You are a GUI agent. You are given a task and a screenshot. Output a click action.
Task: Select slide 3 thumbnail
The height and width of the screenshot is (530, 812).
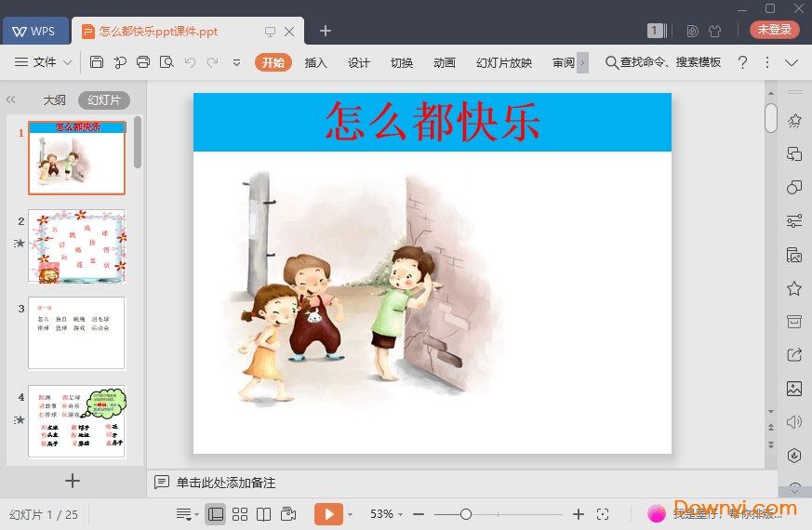tap(77, 333)
